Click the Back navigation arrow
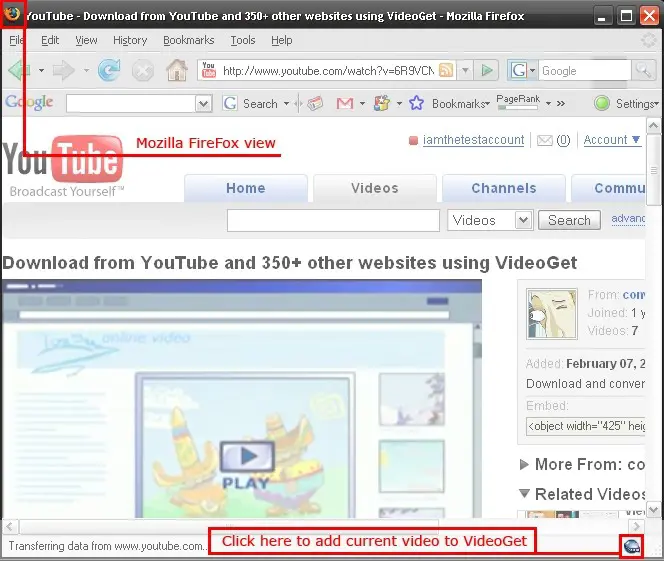The width and height of the screenshot is (664, 561). (x=19, y=70)
